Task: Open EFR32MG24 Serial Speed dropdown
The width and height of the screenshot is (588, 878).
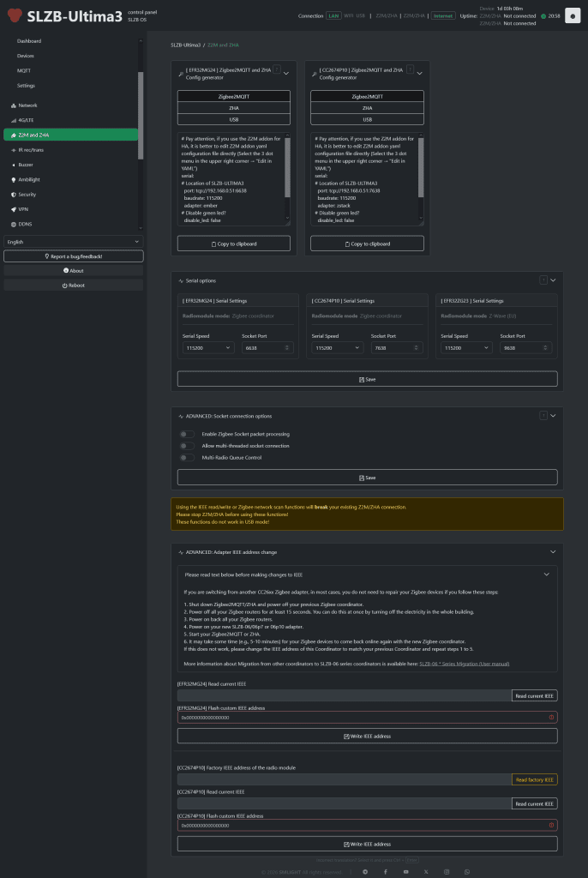Action: pyautogui.click(x=207, y=347)
